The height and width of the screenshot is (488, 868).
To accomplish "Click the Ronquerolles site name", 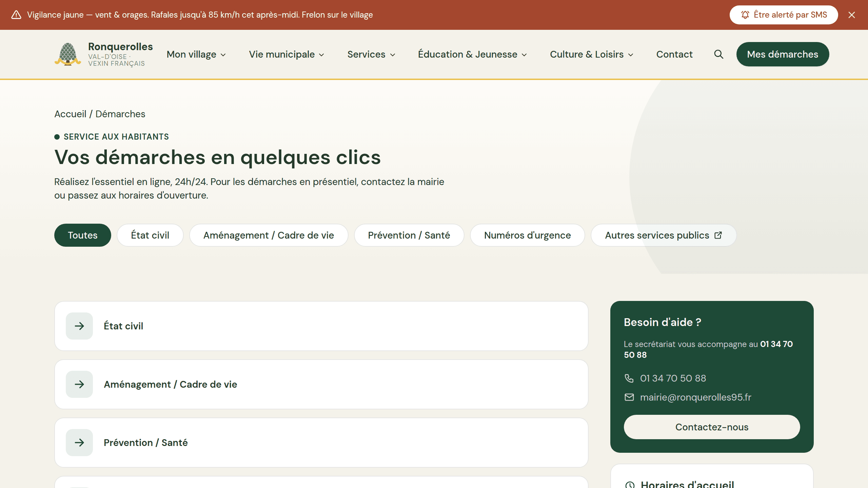I will (120, 46).
